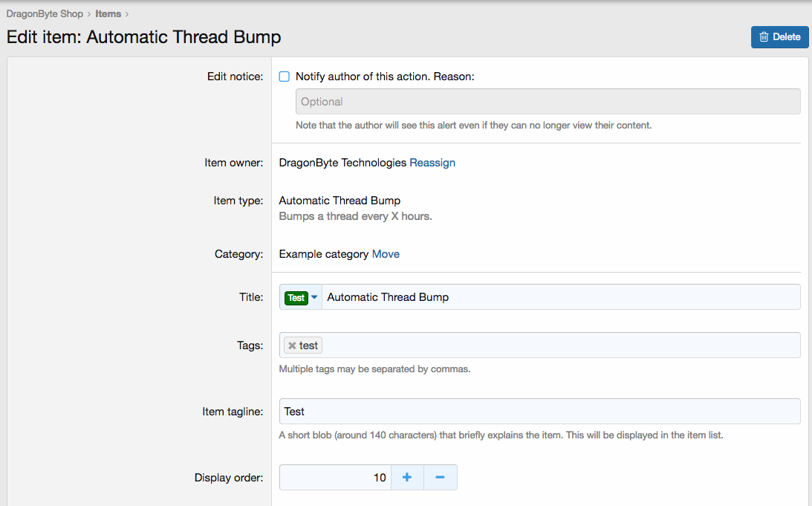Click the green Test prefix badge
This screenshot has height=506, width=812.
tap(296, 298)
